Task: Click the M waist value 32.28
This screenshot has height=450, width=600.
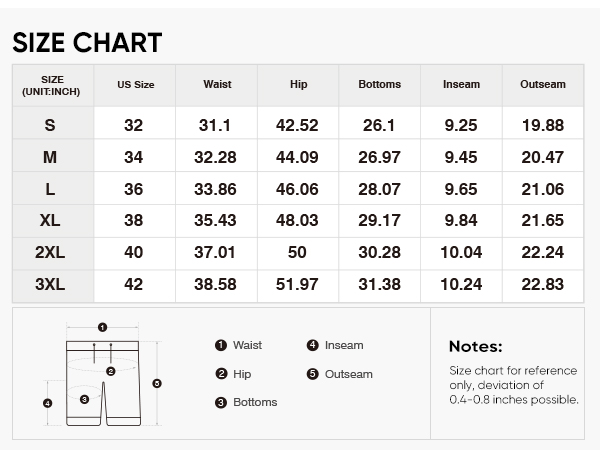Action: 217,157
